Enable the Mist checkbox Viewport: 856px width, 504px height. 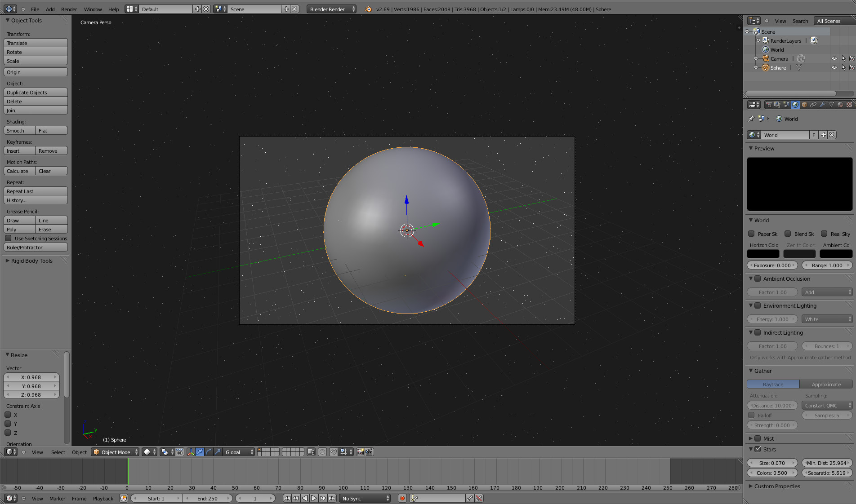click(x=758, y=438)
